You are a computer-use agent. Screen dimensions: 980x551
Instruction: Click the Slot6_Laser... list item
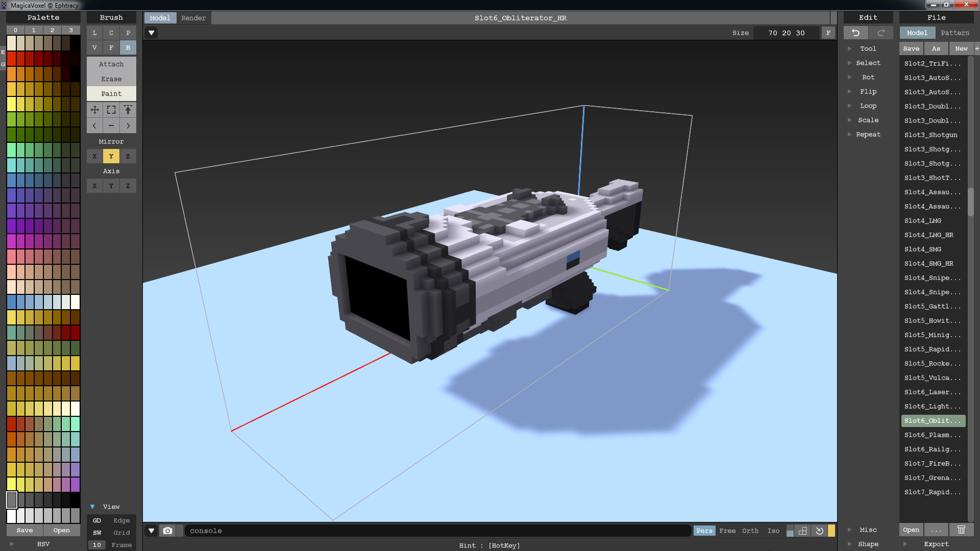tap(932, 391)
